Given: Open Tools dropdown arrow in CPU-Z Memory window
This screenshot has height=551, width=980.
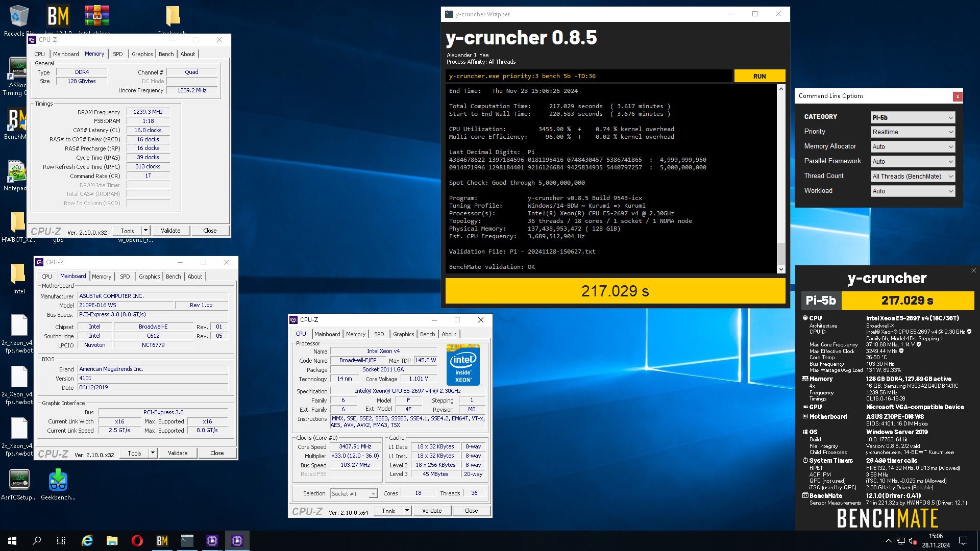Looking at the screenshot, I should point(145,231).
